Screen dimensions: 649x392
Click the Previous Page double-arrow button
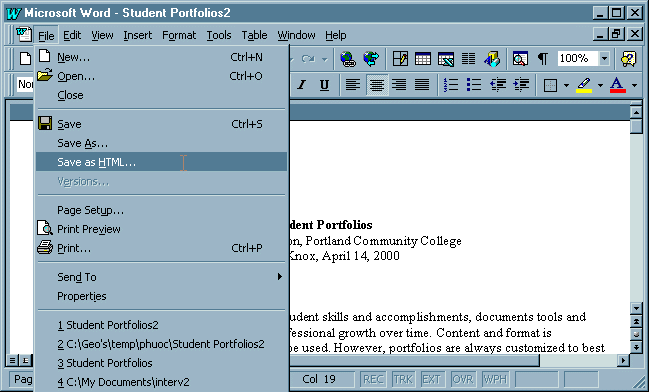[x=637, y=322]
